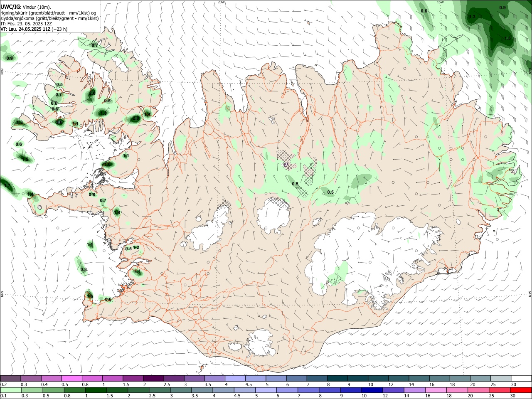
Task: Click the 20W longitude label
Action: [x=221, y=2]
